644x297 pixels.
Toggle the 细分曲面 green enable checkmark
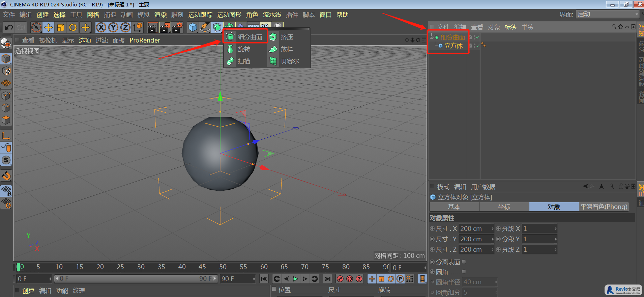tap(478, 37)
